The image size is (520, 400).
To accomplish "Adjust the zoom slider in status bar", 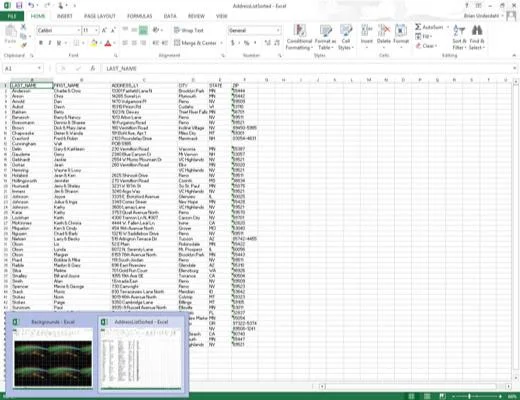I will pos(469,396).
